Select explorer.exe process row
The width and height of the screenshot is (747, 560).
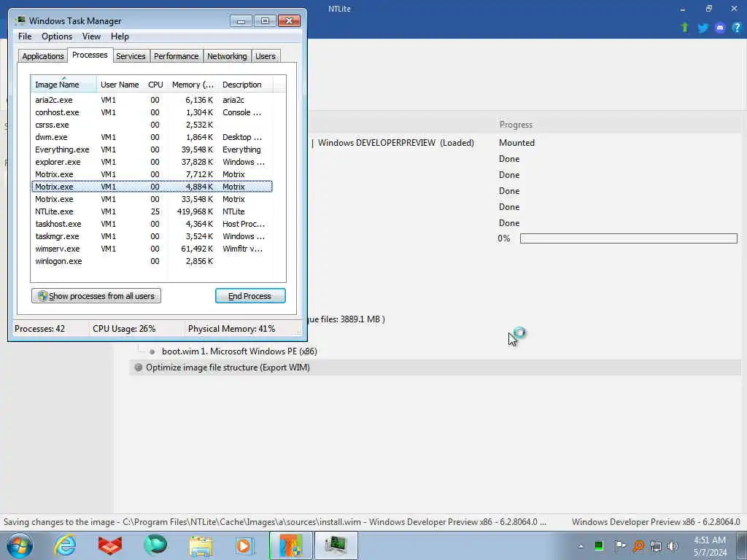[152, 162]
